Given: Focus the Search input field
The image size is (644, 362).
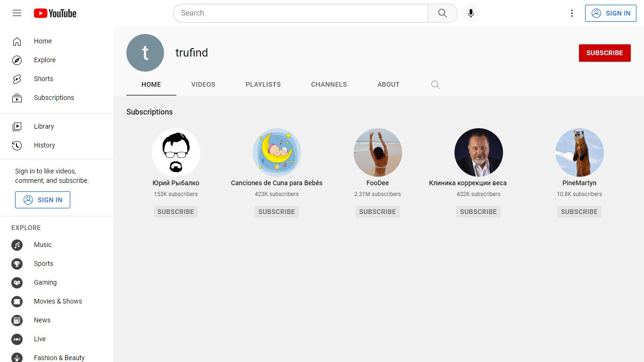Looking at the screenshot, I should pyautogui.click(x=301, y=13).
